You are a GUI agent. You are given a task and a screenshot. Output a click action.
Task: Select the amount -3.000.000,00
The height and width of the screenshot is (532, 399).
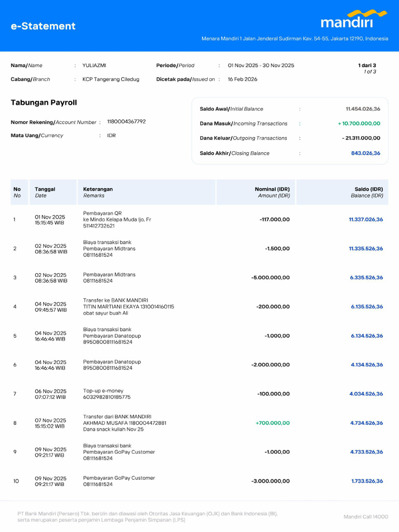pos(270,481)
